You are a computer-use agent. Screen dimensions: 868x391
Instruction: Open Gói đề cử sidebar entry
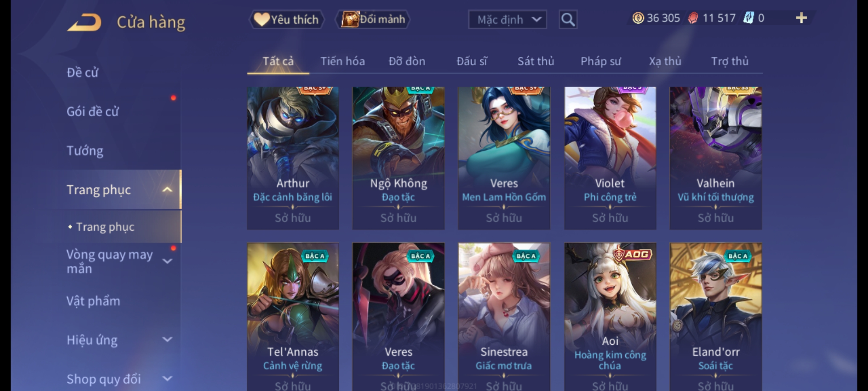[x=92, y=112]
